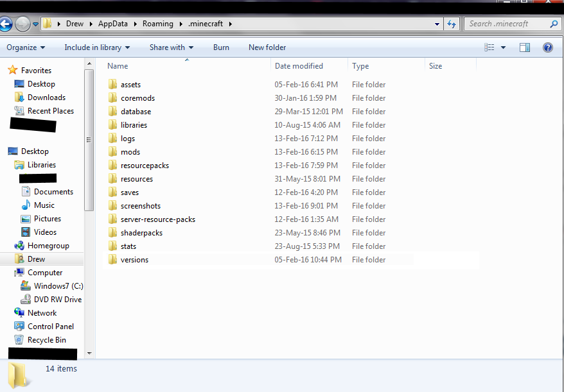Image resolution: width=564 pixels, height=392 pixels.
Task: Open the address bar history dropdown
Action: [x=437, y=24]
